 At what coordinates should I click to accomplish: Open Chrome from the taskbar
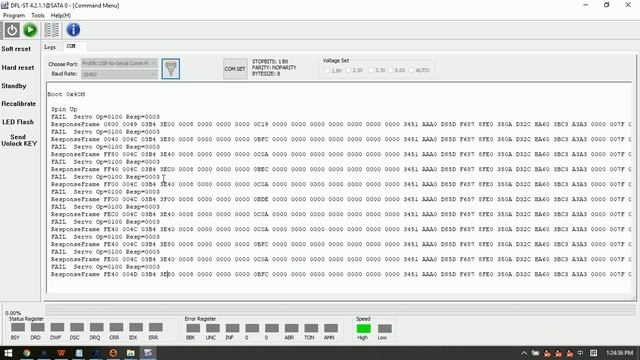click(27, 353)
